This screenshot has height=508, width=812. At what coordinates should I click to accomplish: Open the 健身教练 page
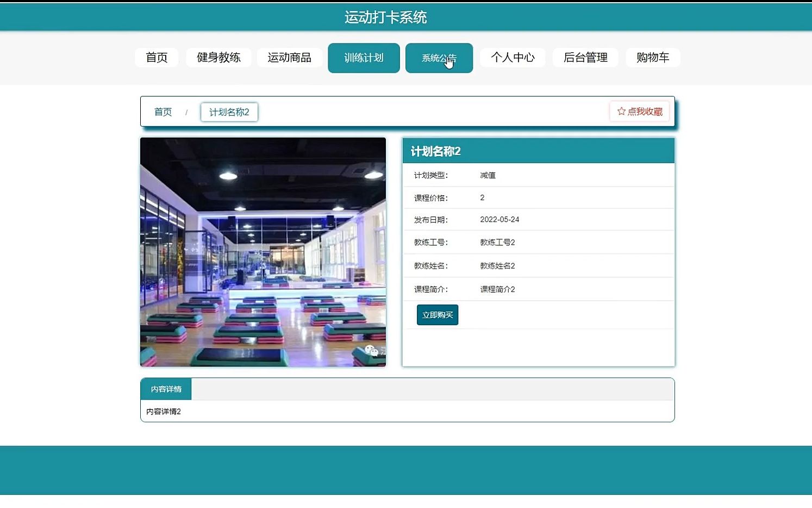point(218,57)
